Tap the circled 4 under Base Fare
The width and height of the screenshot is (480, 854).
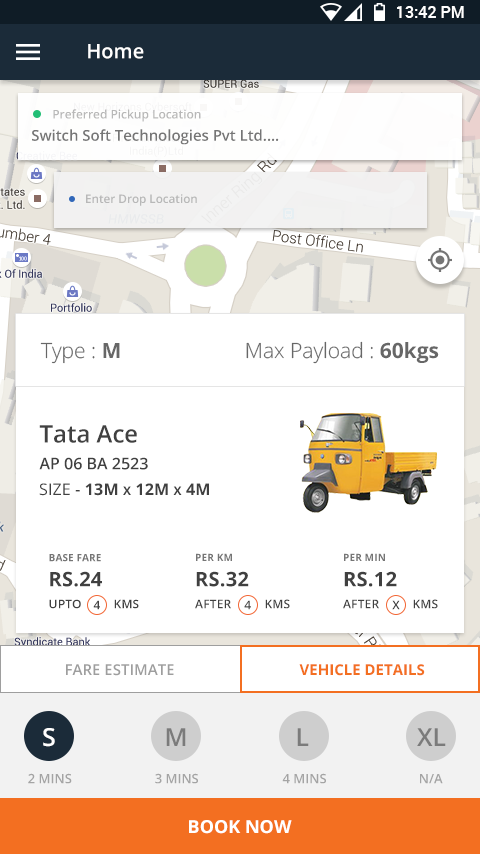click(97, 605)
